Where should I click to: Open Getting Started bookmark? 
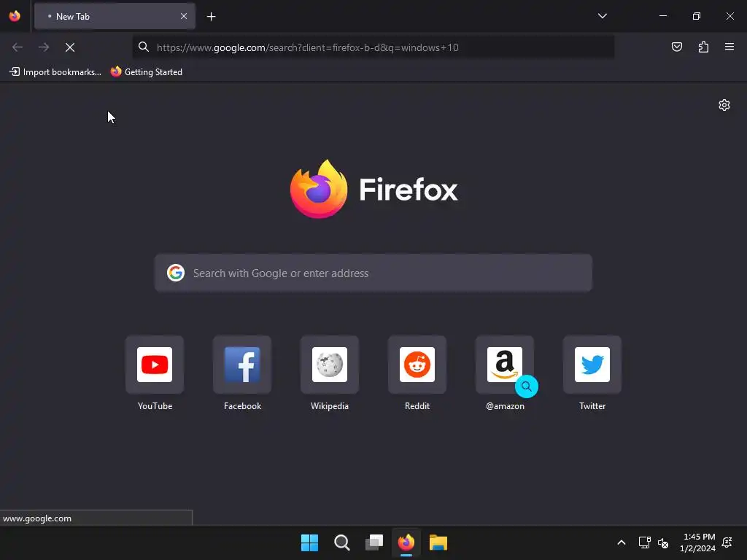coord(146,72)
